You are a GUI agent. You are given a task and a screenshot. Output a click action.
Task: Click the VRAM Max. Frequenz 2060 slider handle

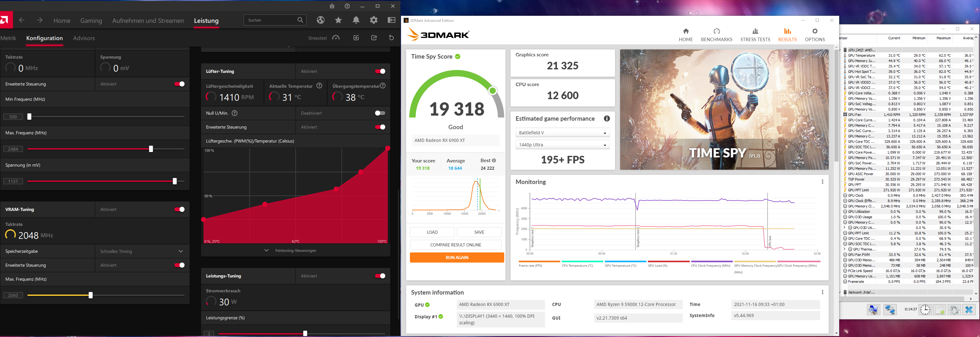coord(91,295)
